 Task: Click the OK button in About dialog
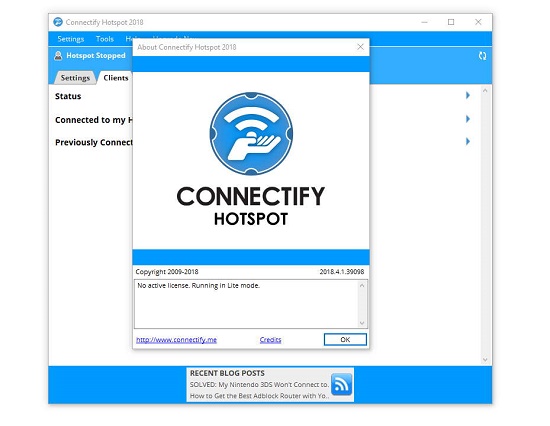pos(345,339)
